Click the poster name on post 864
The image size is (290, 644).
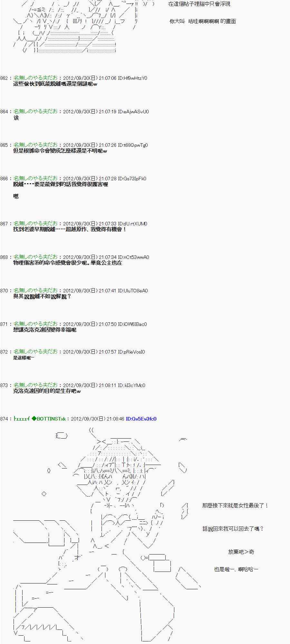click(x=35, y=112)
